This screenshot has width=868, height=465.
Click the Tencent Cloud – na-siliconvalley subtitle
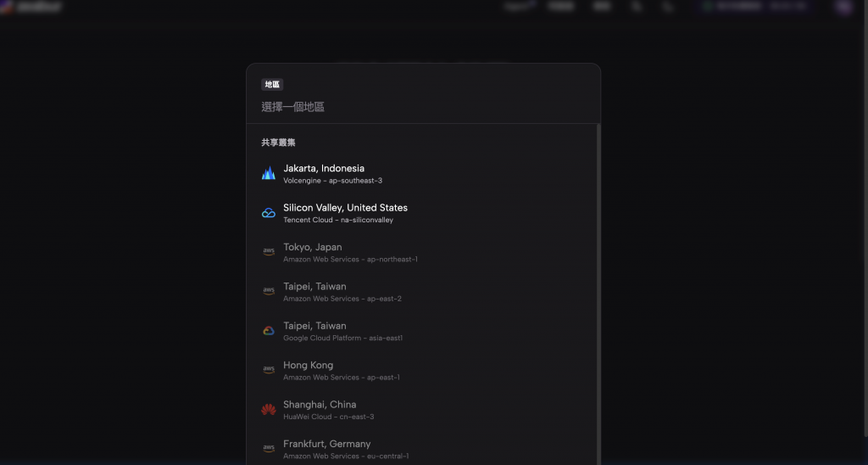(338, 220)
